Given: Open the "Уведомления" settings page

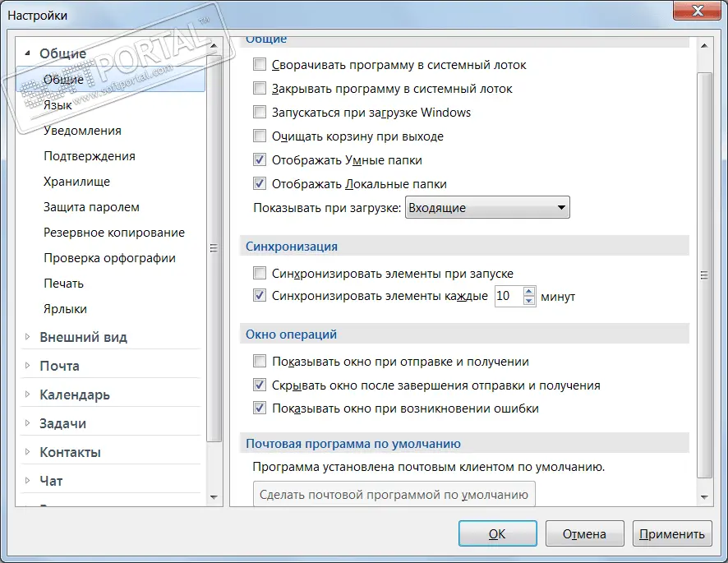Looking at the screenshot, I should (82, 131).
